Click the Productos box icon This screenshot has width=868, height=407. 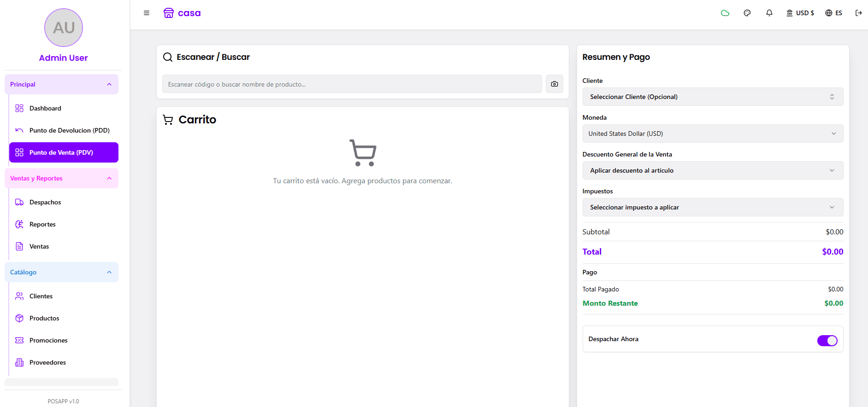coord(19,318)
